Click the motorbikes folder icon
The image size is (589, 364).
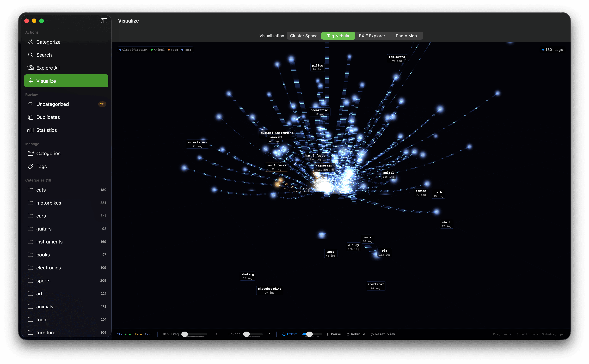point(30,203)
